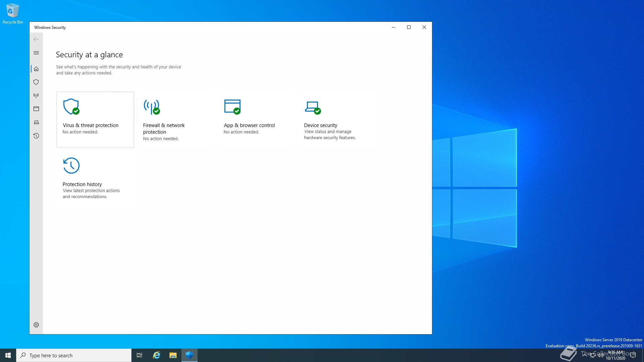This screenshot has width=644, height=362.
Task: Open the Device security tile
Action: click(x=336, y=120)
